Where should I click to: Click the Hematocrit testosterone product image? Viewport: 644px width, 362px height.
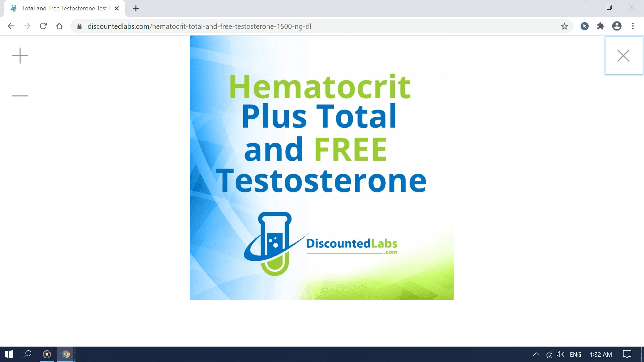(x=322, y=168)
